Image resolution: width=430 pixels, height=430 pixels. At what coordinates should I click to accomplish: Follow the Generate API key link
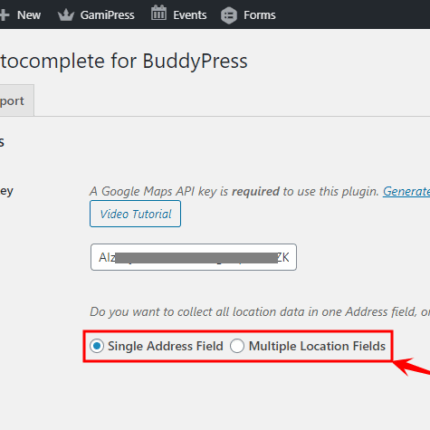pyautogui.click(x=406, y=191)
